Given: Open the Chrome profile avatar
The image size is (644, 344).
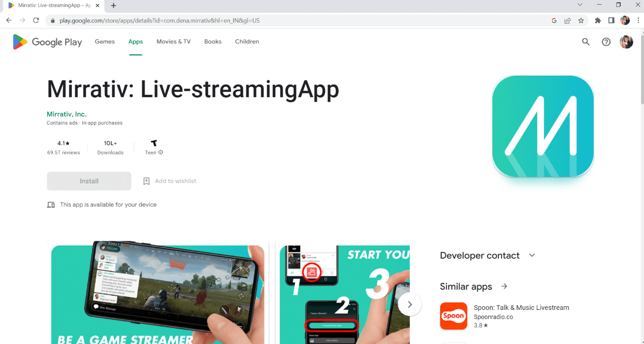Looking at the screenshot, I should (x=625, y=21).
